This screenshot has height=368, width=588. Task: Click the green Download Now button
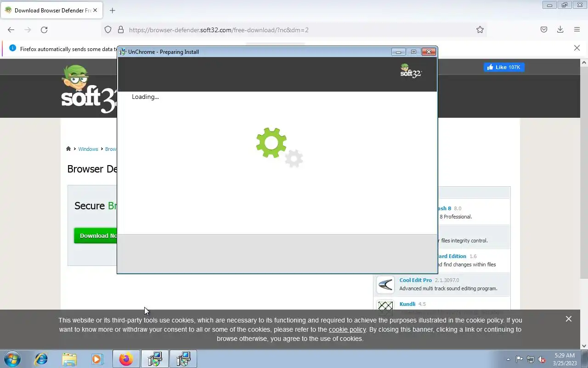96,236
